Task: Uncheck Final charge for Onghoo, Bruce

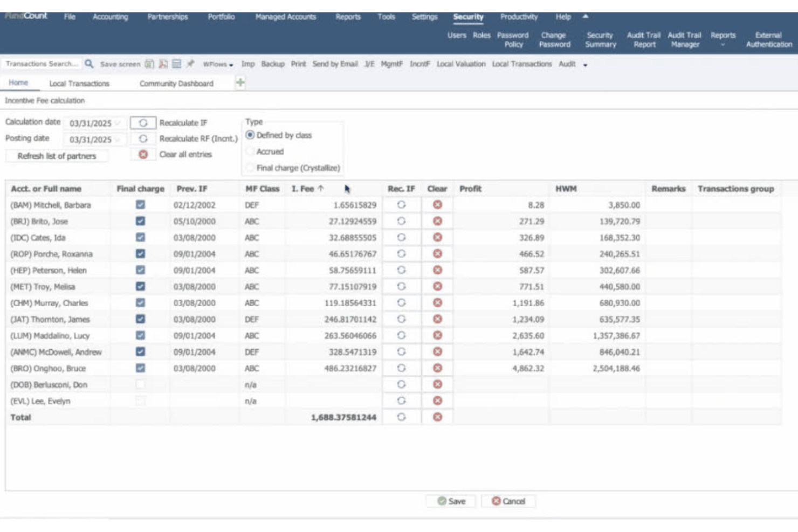Action: [140, 368]
